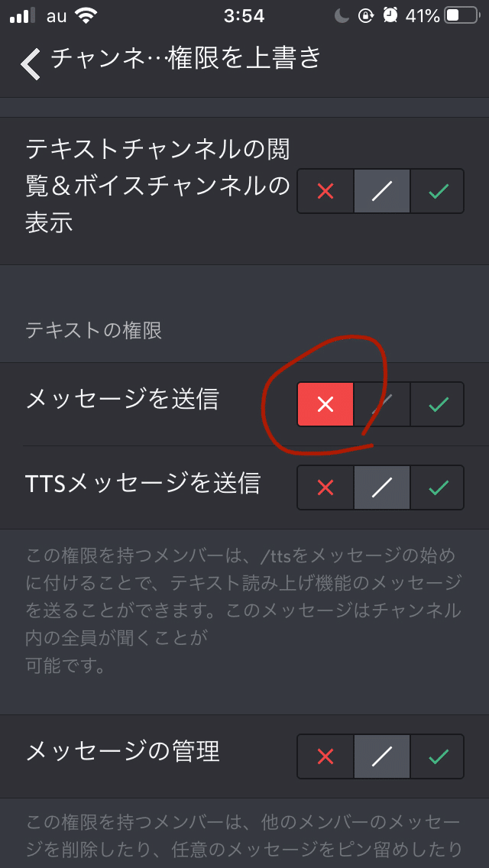Deny TTSメッセージを送信 with red X
This screenshot has height=868, width=489.
pyautogui.click(x=325, y=487)
